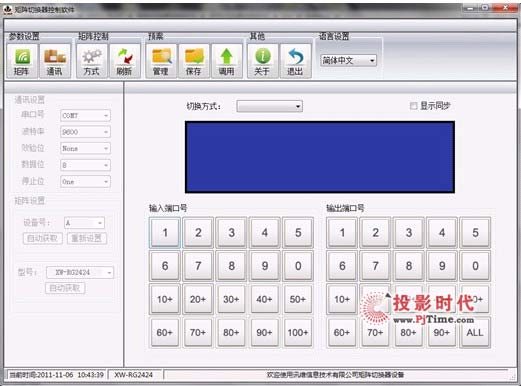Enable the 显示同步 checkbox
521x386 pixels.
[414, 106]
